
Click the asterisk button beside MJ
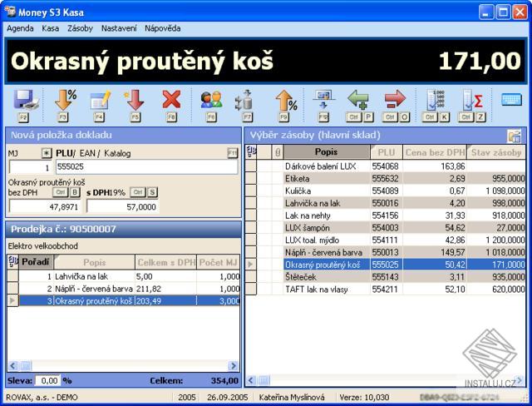click(x=47, y=153)
